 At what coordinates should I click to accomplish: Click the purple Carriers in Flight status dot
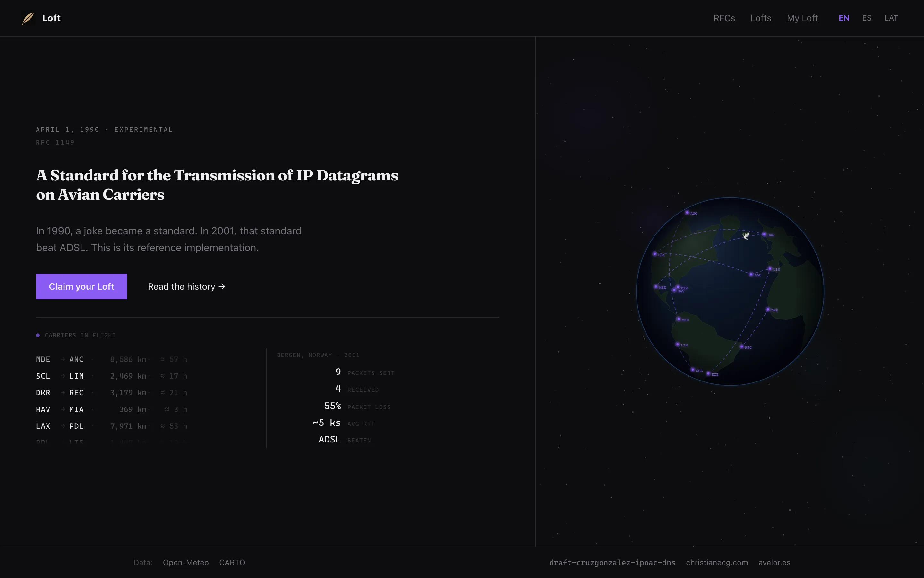38,335
